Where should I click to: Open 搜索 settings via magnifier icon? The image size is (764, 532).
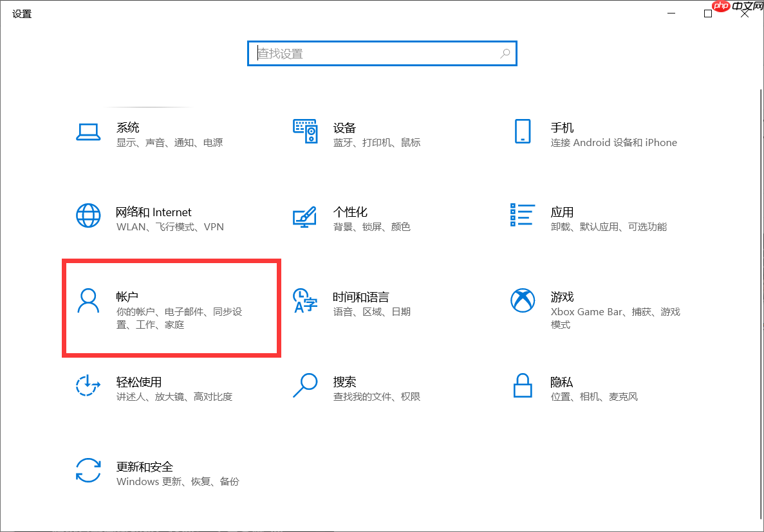point(304,385)
